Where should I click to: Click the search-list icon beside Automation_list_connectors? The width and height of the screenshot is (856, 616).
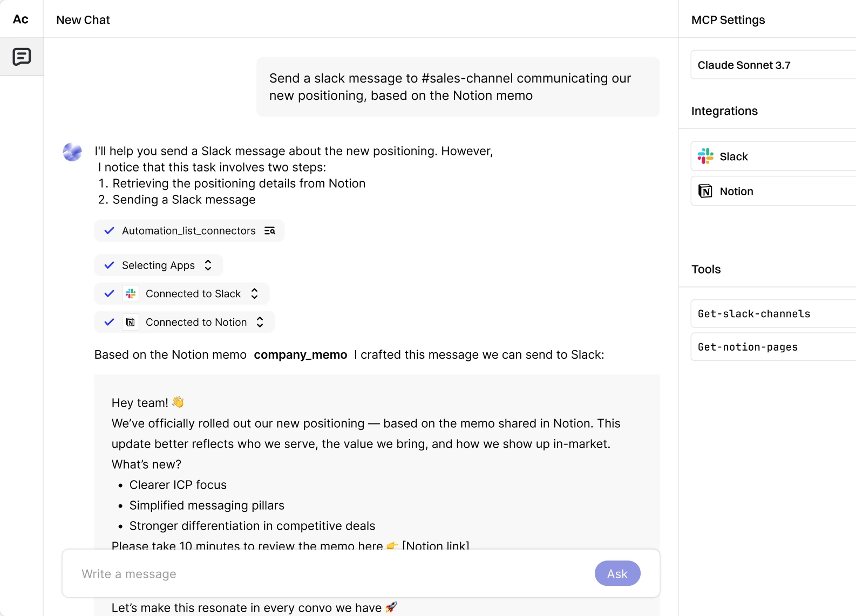pos(270,231)
